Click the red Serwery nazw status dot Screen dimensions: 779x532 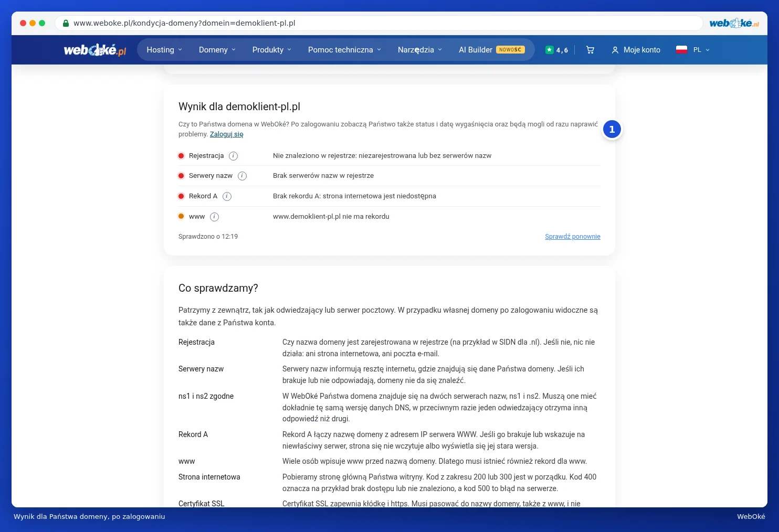pos(181,176)
